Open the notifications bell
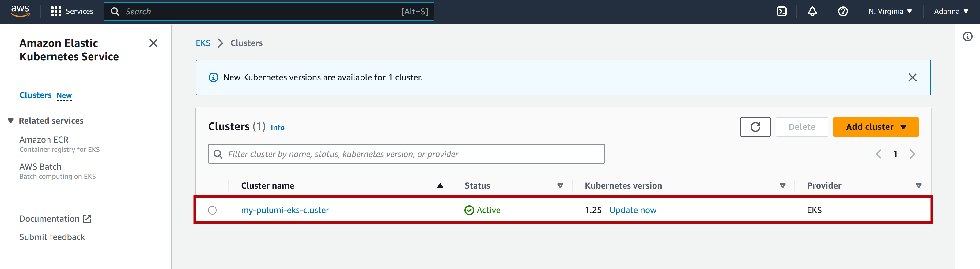 (x=812, y=11)
